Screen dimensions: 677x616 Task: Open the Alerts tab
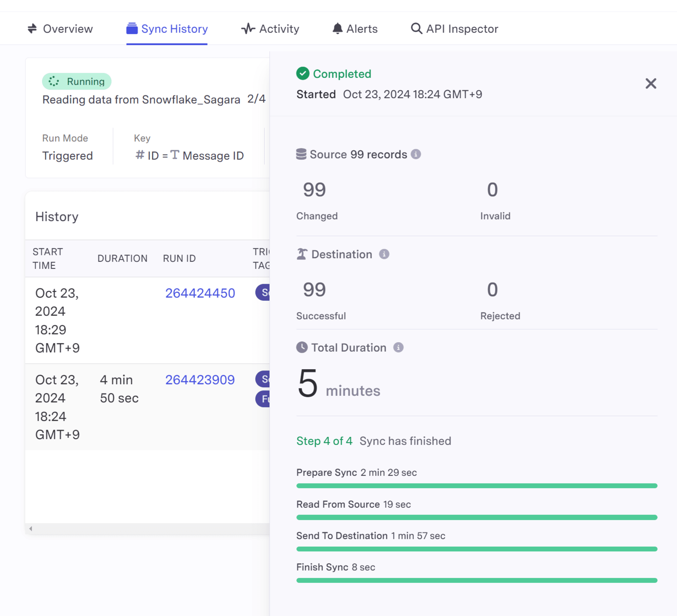point(355,29)
